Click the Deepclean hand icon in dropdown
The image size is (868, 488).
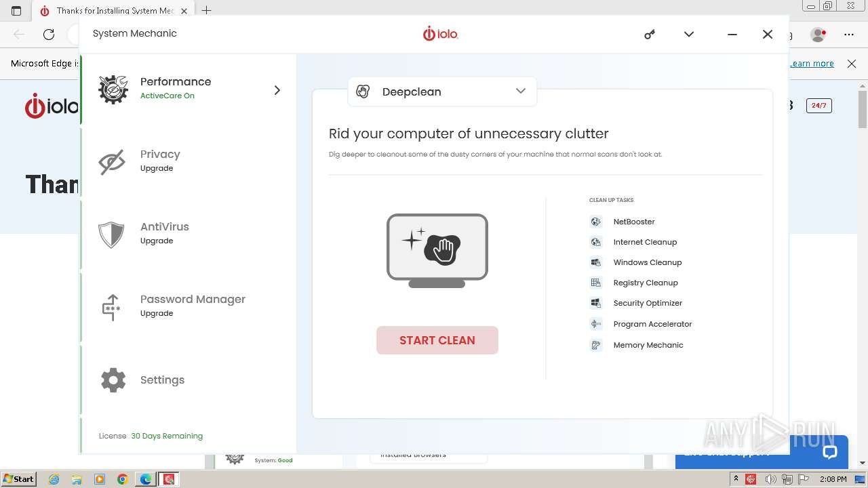(363, 91)
